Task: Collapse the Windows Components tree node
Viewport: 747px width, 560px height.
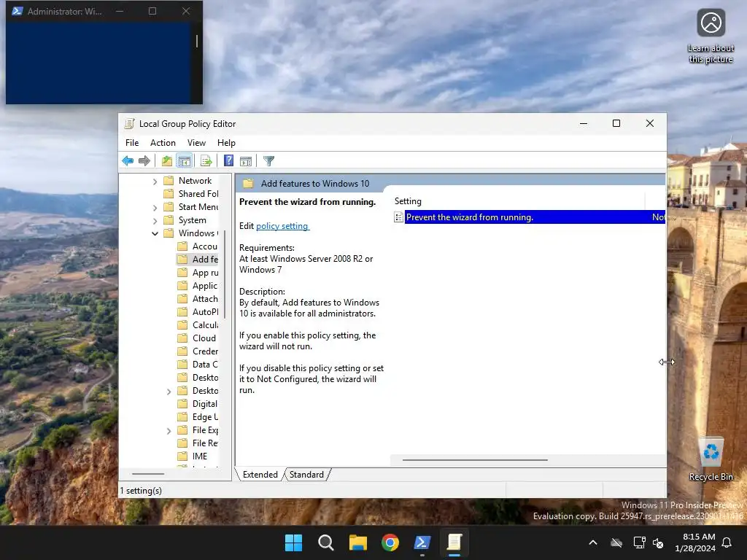Action: pyautogui.click(x=155, y=233)
